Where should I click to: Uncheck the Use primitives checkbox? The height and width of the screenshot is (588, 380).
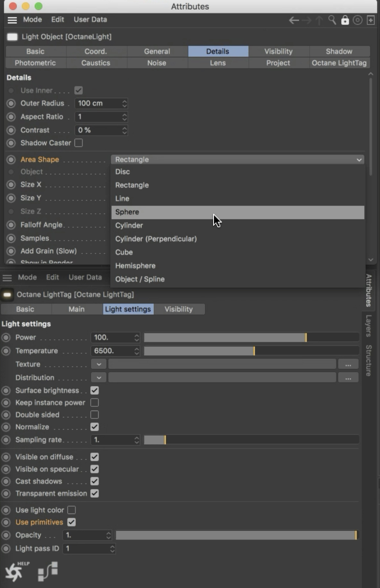point(71,522)
